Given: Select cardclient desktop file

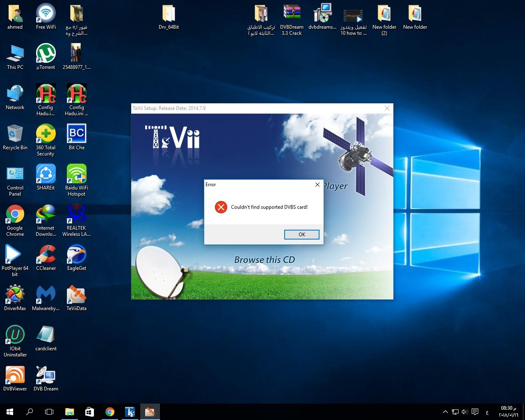Looking at the screenshot, I should 46,339.
